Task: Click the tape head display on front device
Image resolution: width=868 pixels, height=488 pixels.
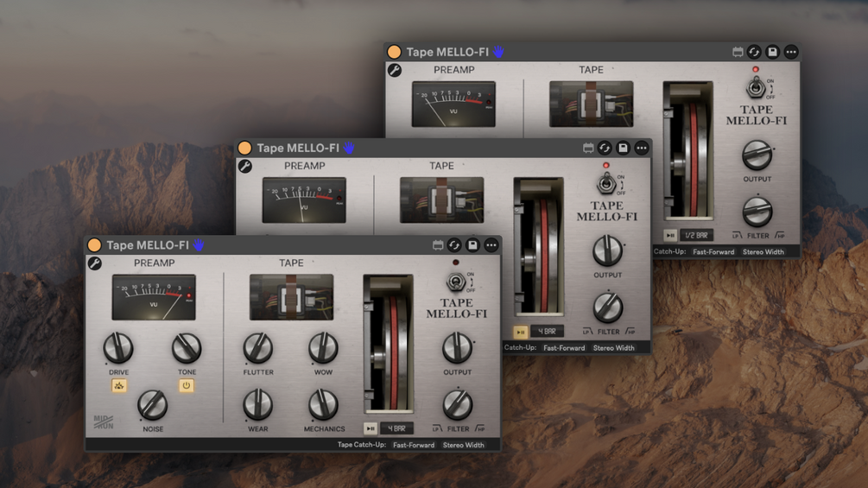Action: click(x=291, y=297)
